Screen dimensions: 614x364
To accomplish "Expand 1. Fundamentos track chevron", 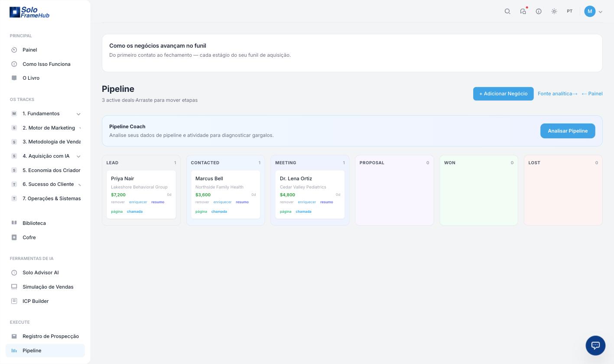I will pyautogui.click(x=78, y=114).
